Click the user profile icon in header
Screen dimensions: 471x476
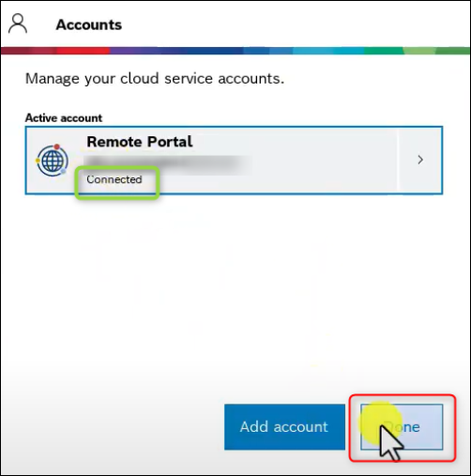[18, 23]
